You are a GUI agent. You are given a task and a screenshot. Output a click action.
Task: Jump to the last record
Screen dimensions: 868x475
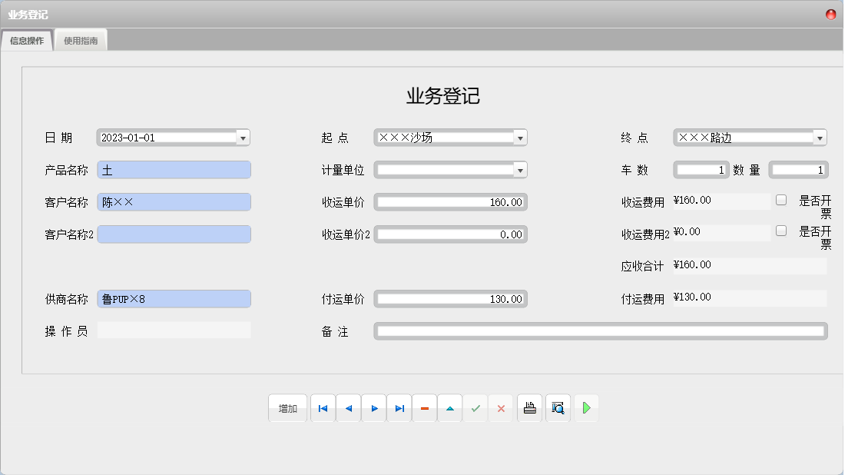399,408
